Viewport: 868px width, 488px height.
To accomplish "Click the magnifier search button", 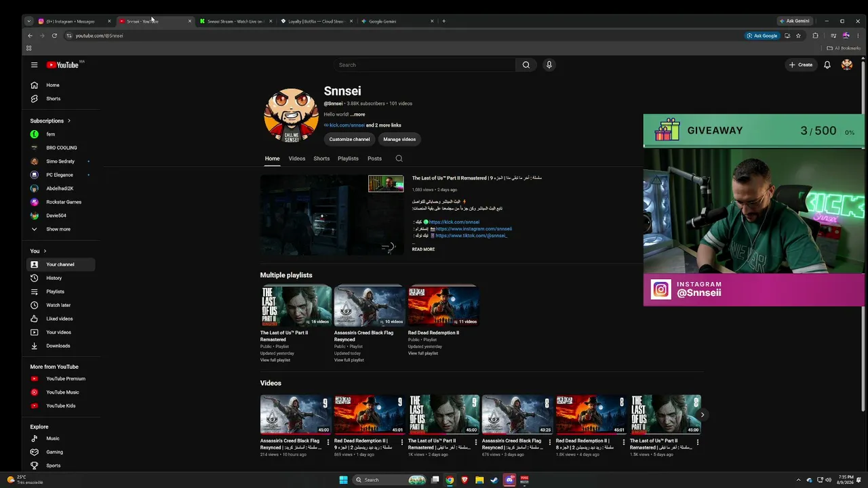I will [526, 65].
